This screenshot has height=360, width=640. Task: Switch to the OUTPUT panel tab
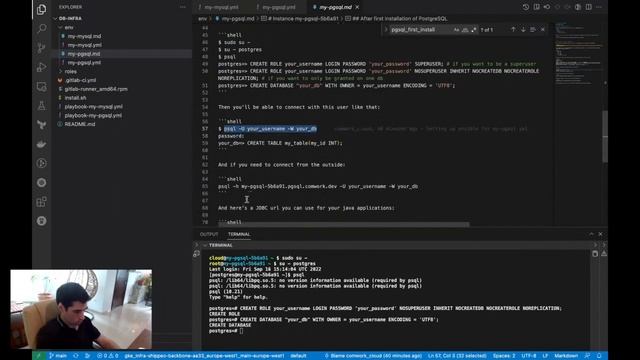209,234
